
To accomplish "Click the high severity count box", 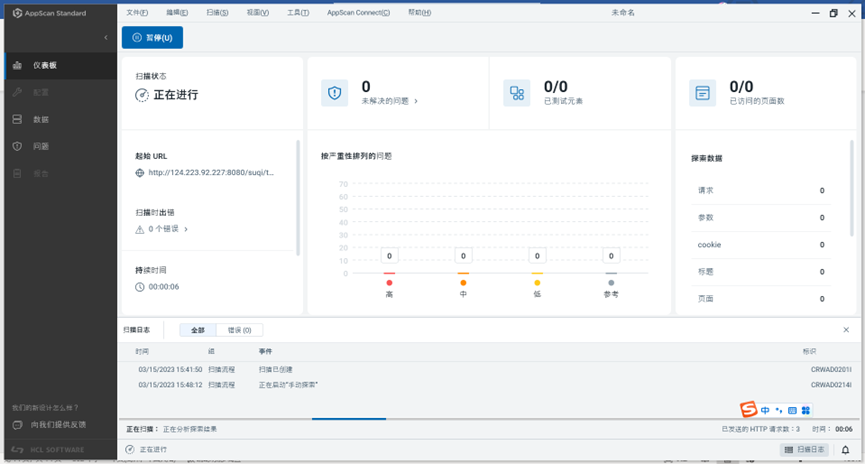I will point(389,256).
